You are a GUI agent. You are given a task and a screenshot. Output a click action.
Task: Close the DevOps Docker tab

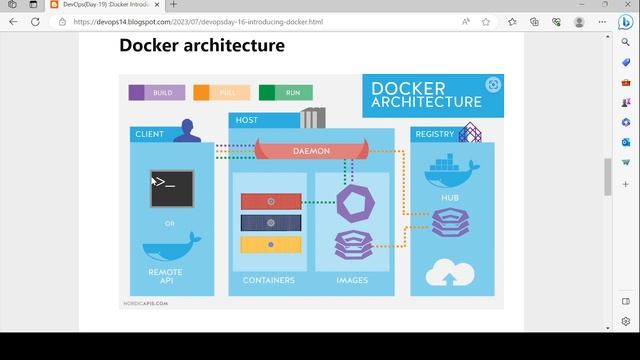157,4
